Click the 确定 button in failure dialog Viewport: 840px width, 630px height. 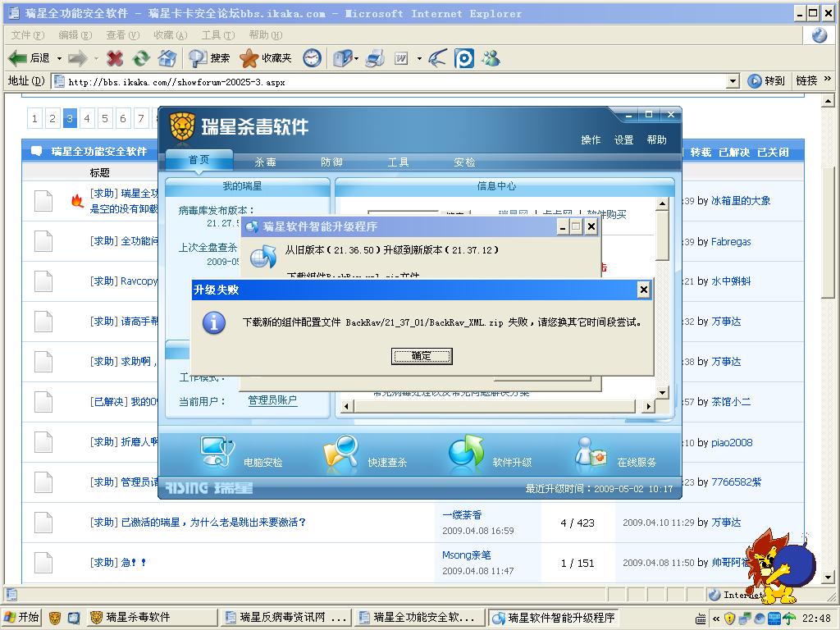[422, 356]
